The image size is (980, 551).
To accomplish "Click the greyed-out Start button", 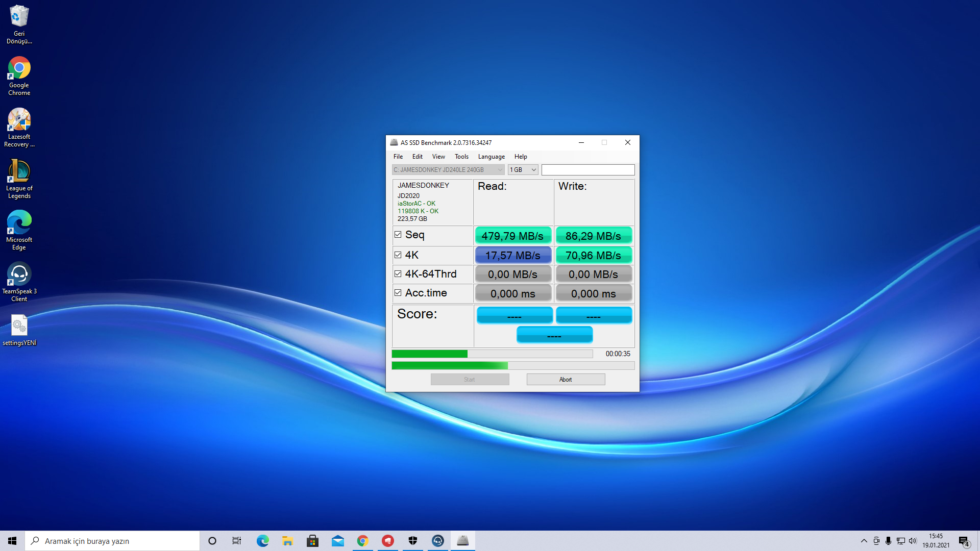I will coord(470,380).
